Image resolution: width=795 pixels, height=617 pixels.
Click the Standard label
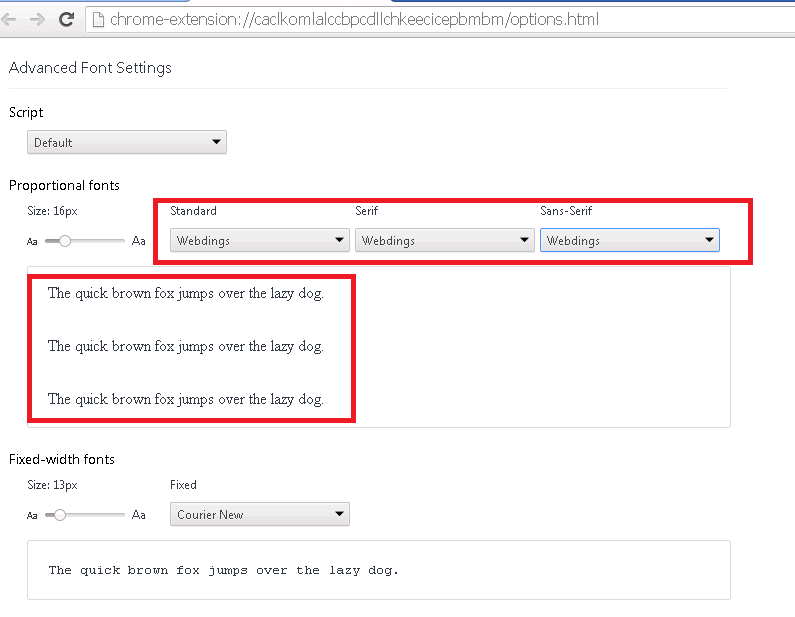[193, 210]
